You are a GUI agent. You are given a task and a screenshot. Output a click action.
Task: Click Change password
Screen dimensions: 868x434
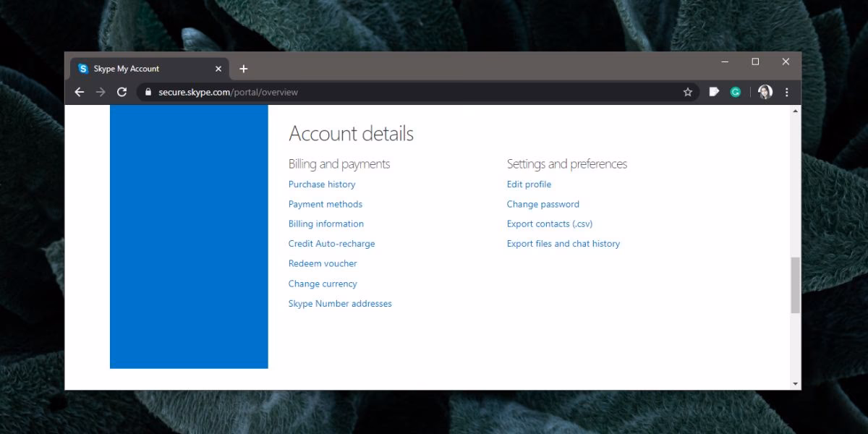point(542,204)
